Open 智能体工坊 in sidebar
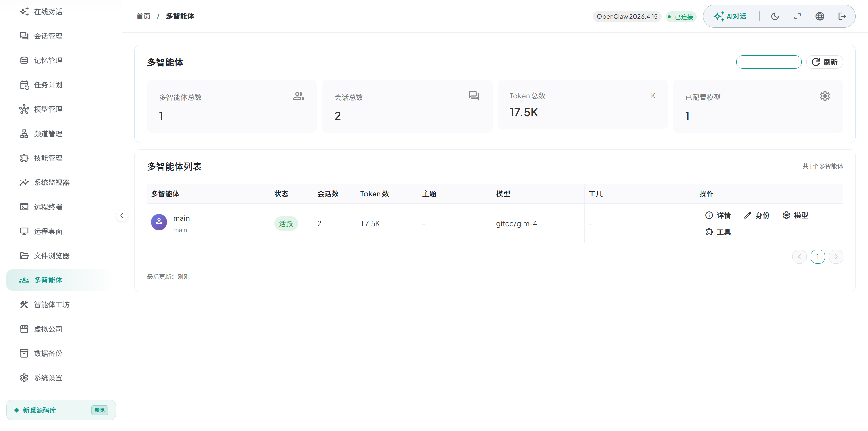 click(52, 305)
